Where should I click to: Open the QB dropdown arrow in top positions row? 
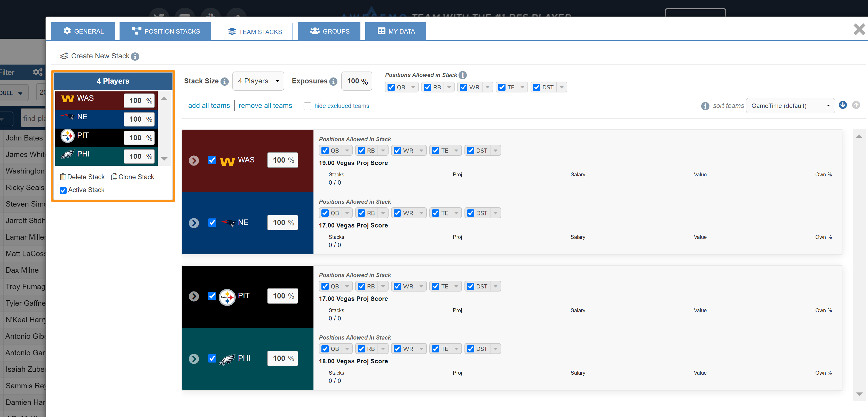tap(413, 87)
